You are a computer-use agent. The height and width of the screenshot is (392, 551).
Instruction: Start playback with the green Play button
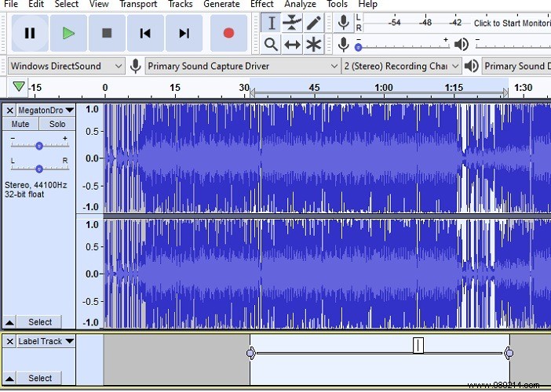(x=68, y=34)
